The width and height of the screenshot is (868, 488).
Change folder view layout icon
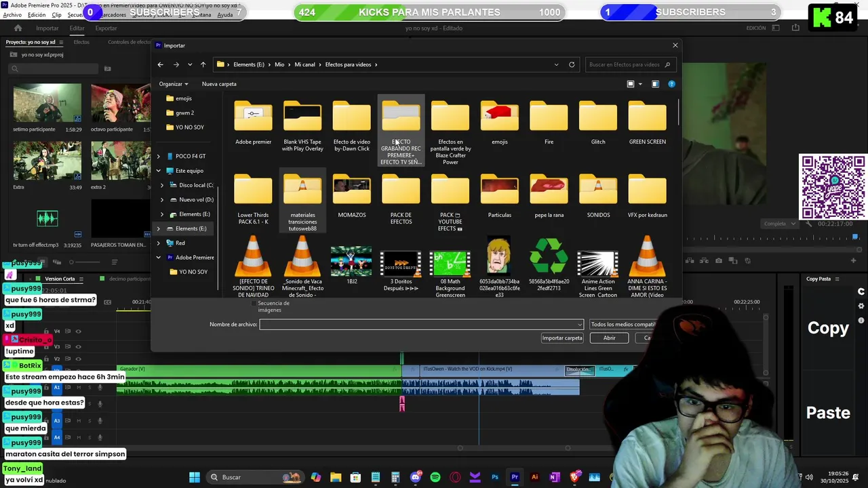pyautogui.click(x=631, y=84)
